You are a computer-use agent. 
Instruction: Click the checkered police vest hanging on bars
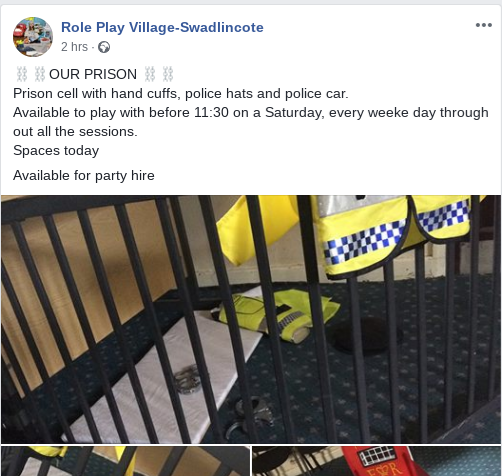click(395, 235)
